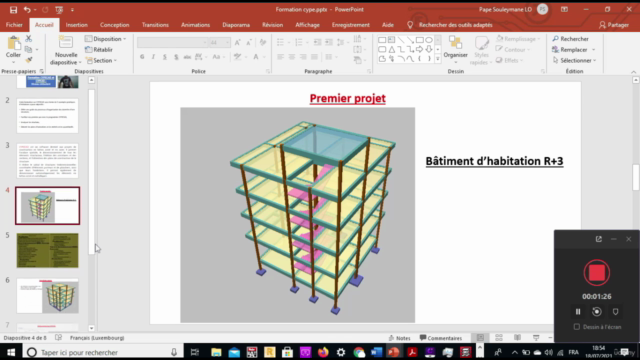This screenshot has height=360, width=640.
Task: Undo the last action
Action: coord(27,9)
